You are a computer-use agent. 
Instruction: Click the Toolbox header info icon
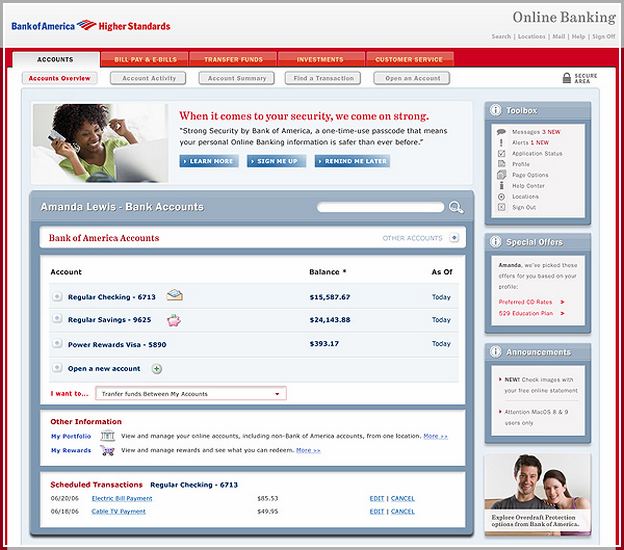tap(495, 110)
